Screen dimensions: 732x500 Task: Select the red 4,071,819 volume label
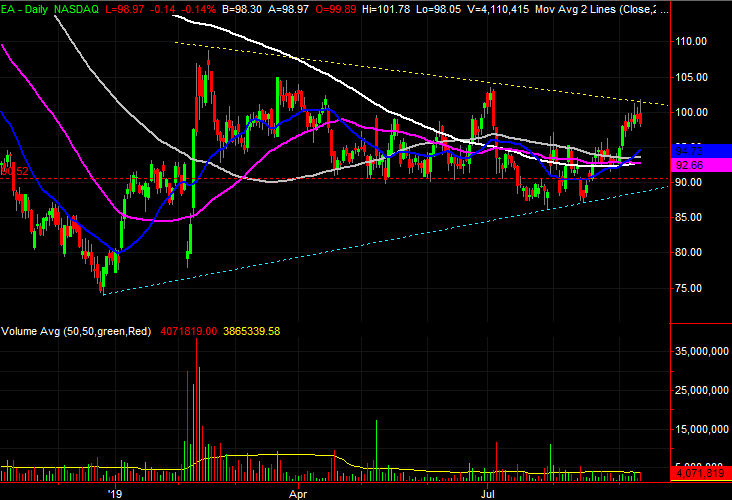click(701, 473)
